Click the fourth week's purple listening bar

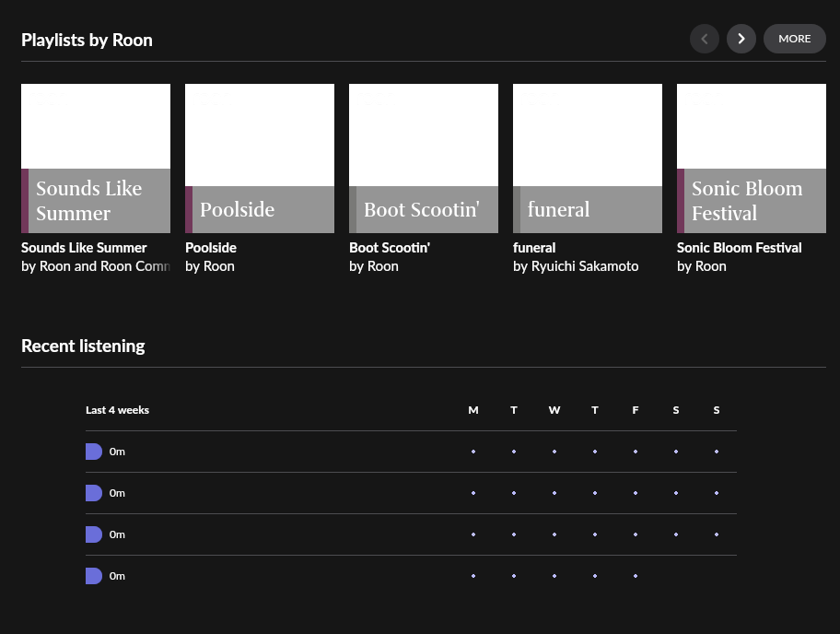94,576
